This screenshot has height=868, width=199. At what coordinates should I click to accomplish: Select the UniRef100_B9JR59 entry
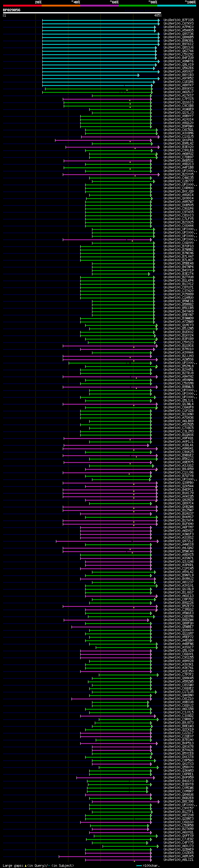(178, 469)
